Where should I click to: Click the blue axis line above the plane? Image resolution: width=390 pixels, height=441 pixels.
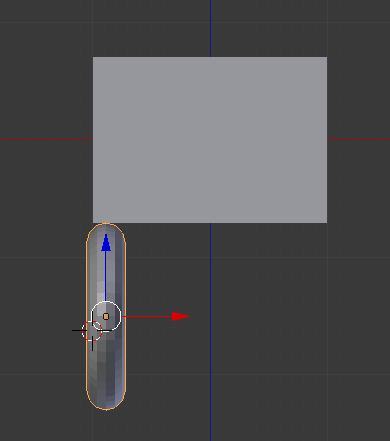click(x=210, y=28)
